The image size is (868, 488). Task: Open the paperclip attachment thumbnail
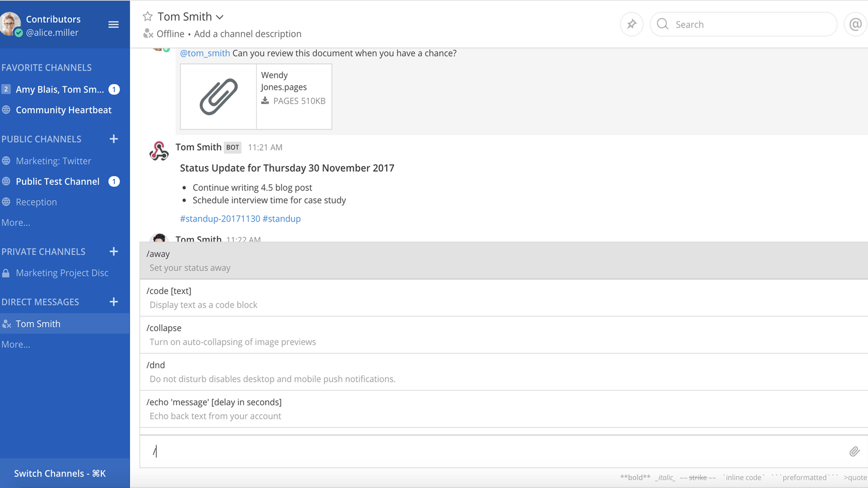218,97
